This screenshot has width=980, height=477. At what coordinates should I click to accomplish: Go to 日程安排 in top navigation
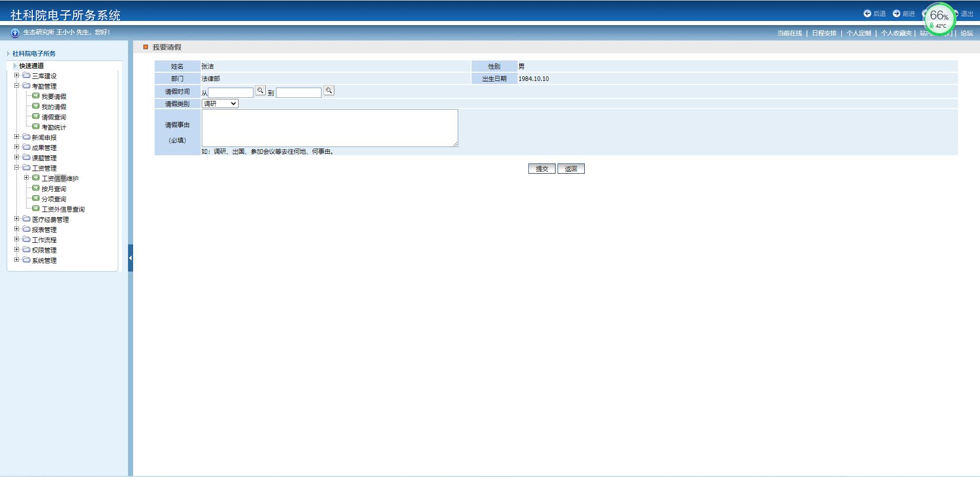coord(824,33)
